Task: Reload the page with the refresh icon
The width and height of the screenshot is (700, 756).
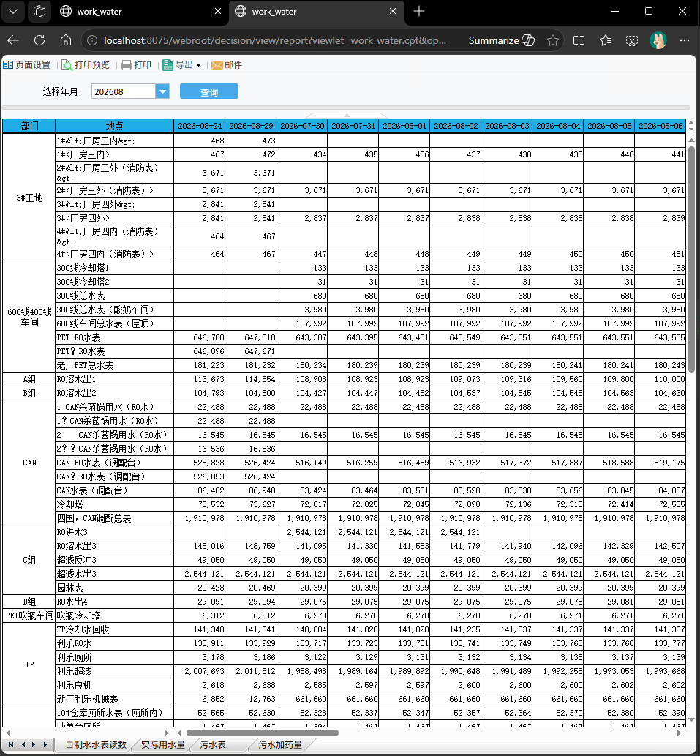Action: 39,40
